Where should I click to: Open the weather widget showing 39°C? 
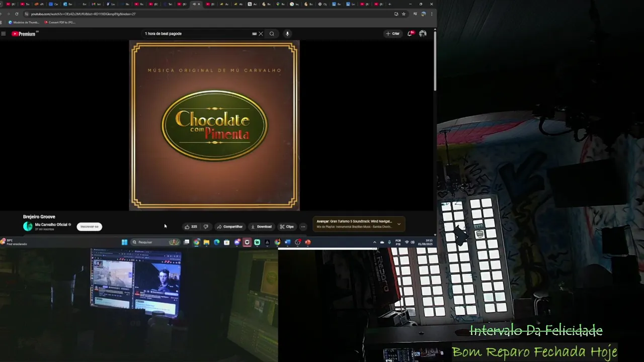point(14,242)
